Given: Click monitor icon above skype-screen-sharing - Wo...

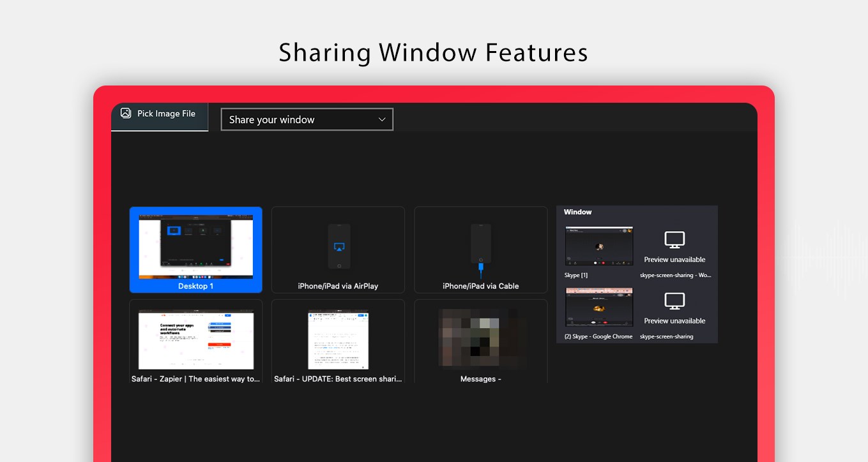Looking at the screenshot, I should coord(674,241).
